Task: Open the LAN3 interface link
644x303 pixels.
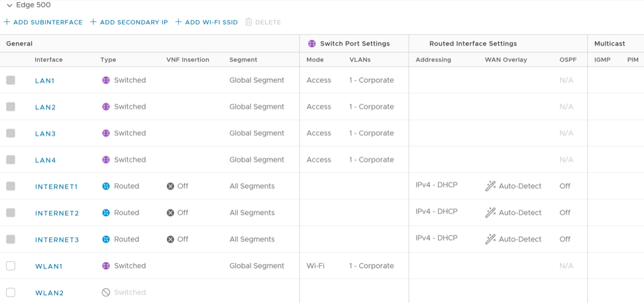Action: pos(45,134)
